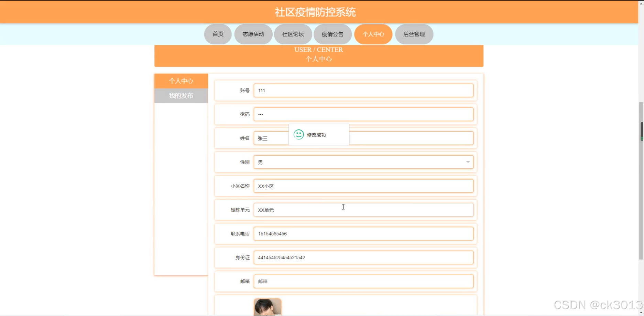Select the 个人中心 nav button
The width and height of the screenshot is (644, 316).
pyautogui.click(x=373, y=34)
